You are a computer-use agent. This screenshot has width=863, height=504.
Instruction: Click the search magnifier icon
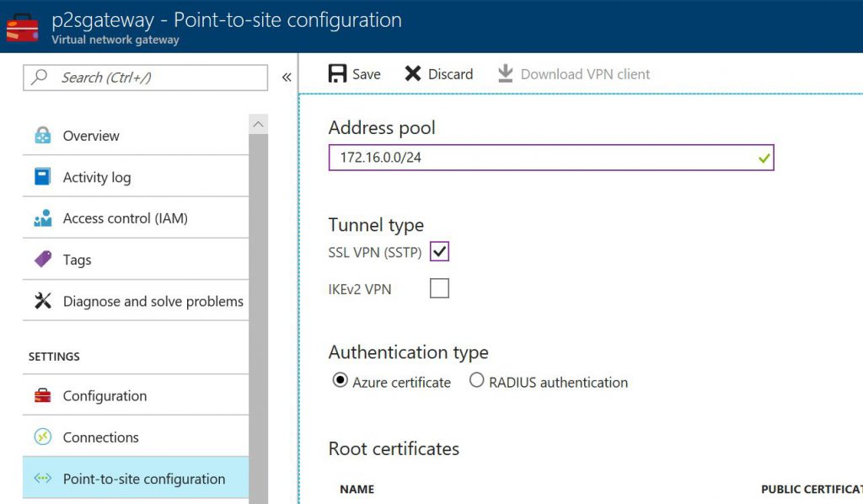coord(39,77)
